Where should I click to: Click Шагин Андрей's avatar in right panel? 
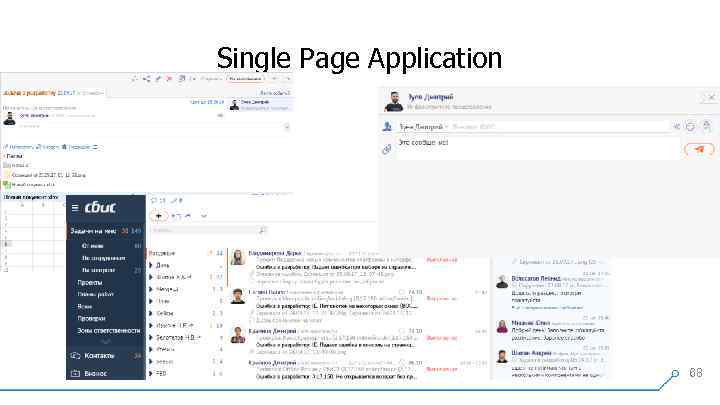(x=502, y=356)
